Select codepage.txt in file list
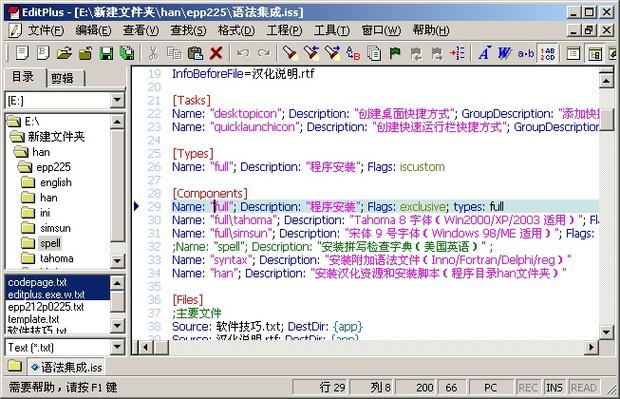The height and width of the screenshot is (399, 620). 58,282
